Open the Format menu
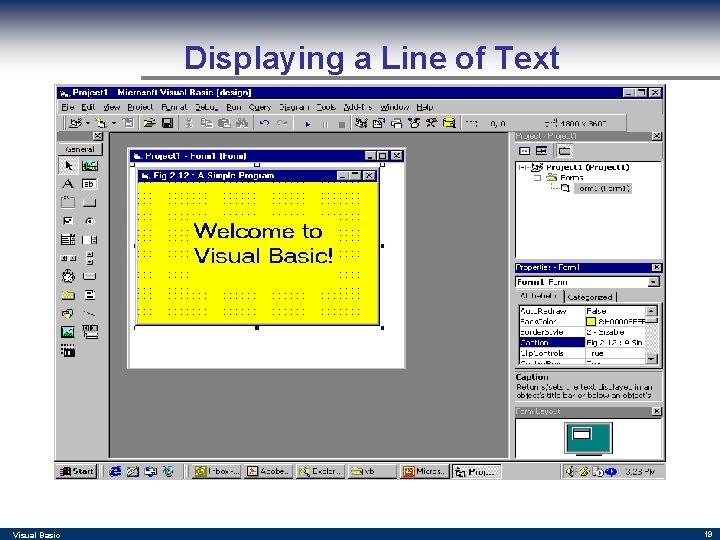This screenshot has width=720, height=540. [174, 107]
